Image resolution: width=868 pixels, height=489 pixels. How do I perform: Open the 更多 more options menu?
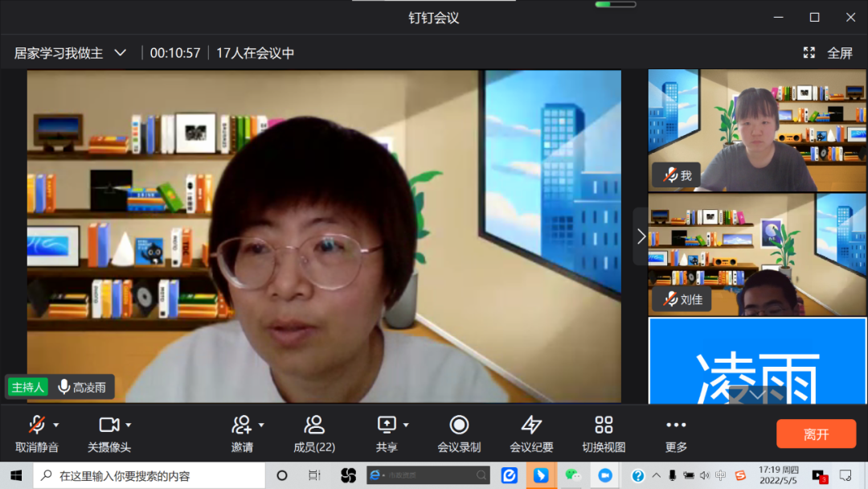676,434
